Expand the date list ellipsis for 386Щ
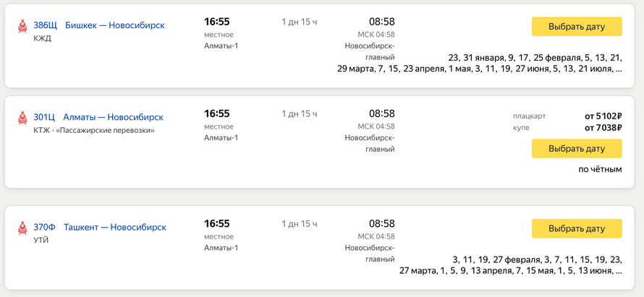644x297 pixels. [x=619, y=69]
